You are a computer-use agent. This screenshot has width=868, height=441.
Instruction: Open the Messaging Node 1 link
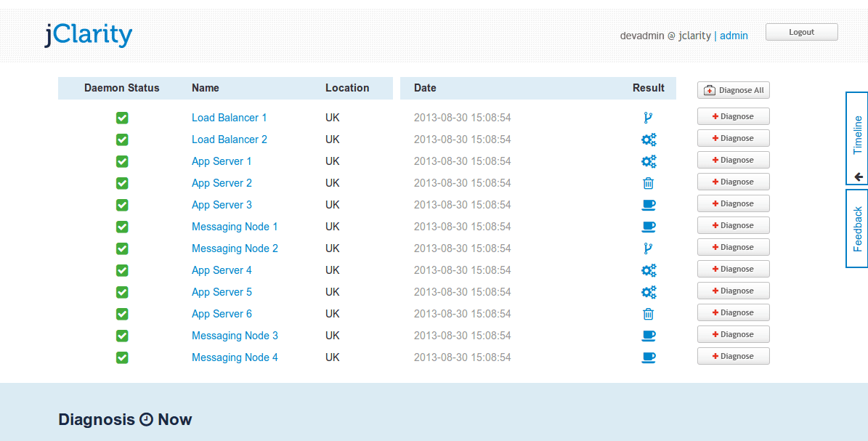pyautogui.click(x=235, y=227)
